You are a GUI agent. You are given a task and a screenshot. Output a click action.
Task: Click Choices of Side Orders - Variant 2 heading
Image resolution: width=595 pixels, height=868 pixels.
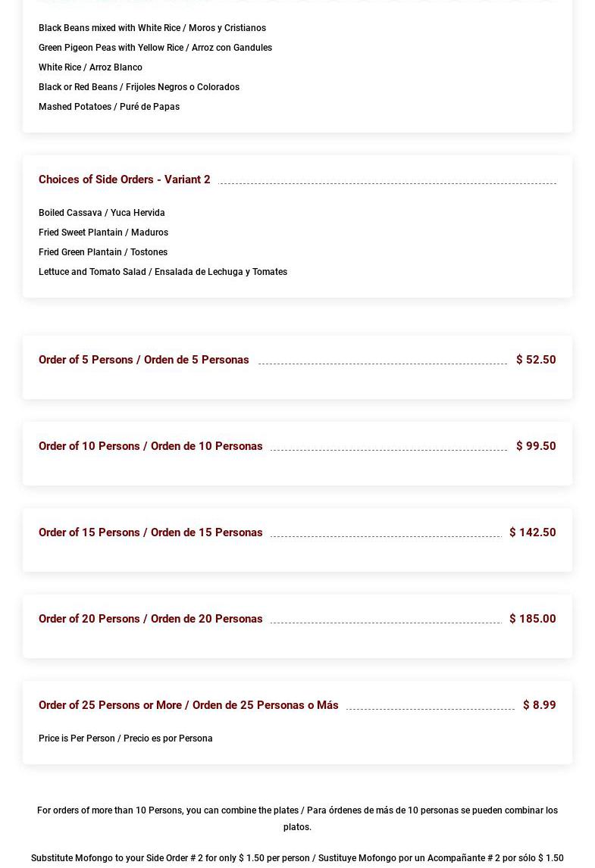tap(124, 180)
